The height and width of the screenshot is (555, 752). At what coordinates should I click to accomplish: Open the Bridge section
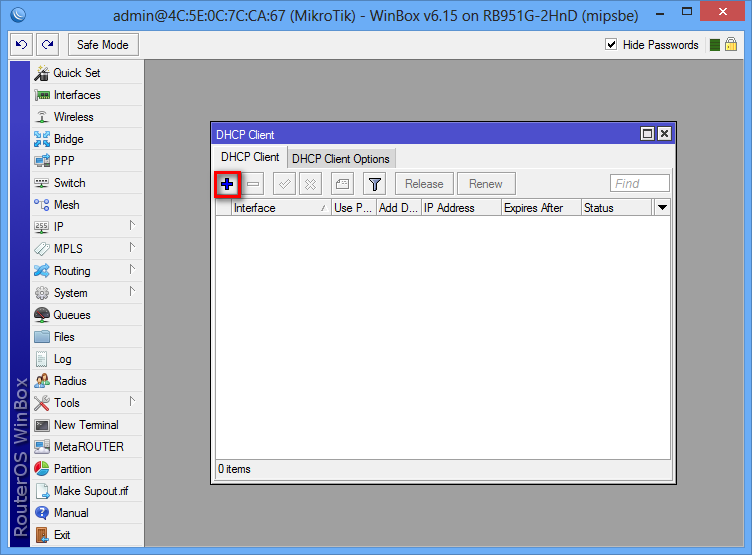coord(87,139)
